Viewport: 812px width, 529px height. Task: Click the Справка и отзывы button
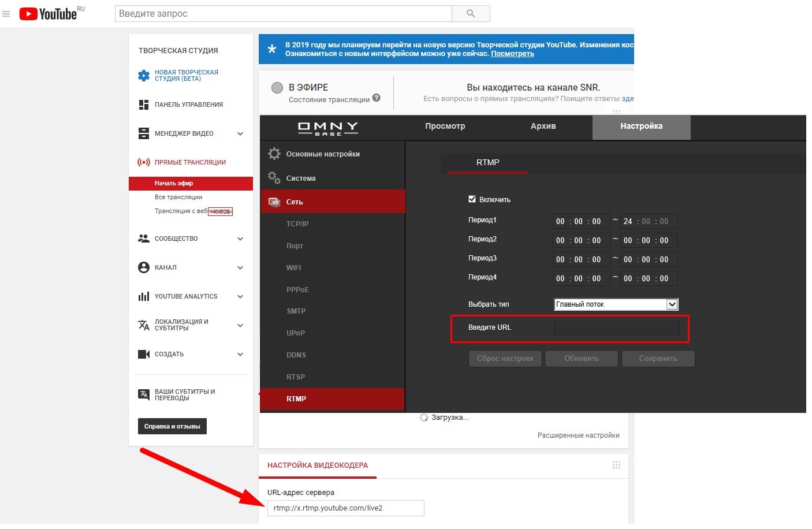pos(172,426)
